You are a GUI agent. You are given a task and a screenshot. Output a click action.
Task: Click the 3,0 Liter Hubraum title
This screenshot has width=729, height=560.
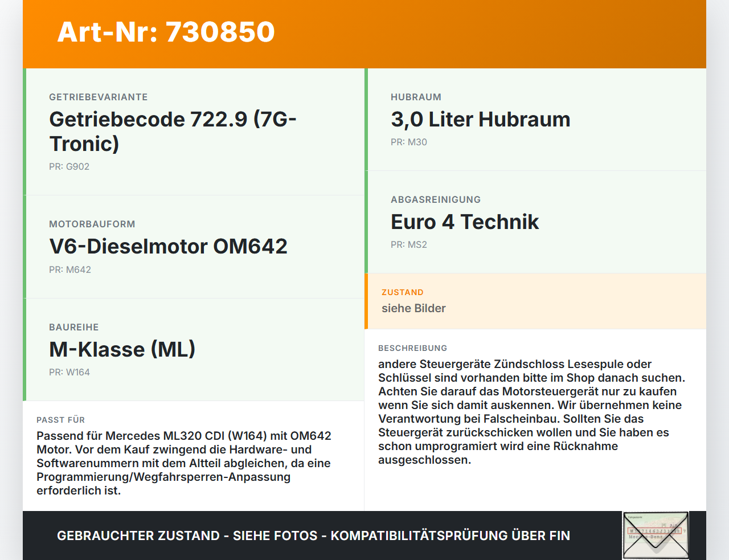pos(480,120)
